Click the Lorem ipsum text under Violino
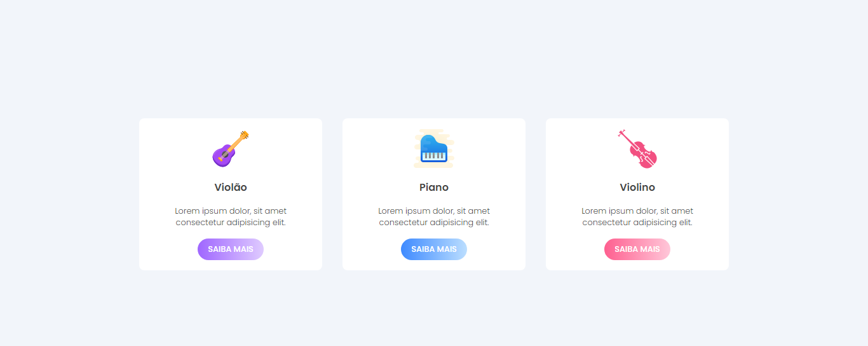The image size is (868, 346). [x=637, y=217]
